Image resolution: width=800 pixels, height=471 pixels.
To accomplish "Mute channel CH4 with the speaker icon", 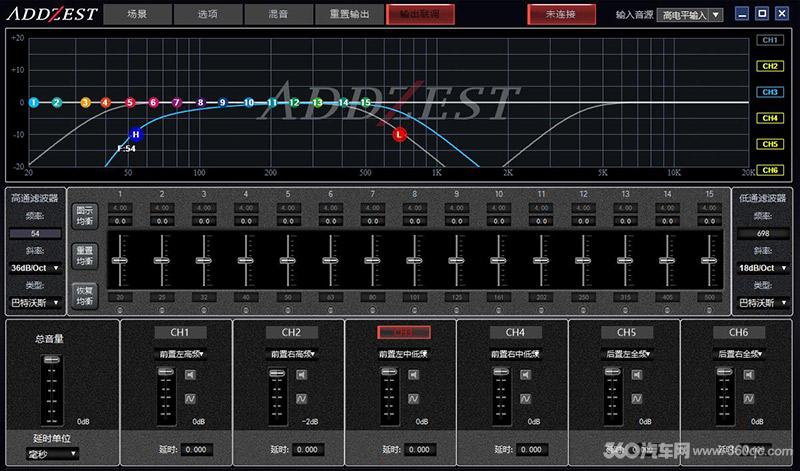I will point(526,375).
